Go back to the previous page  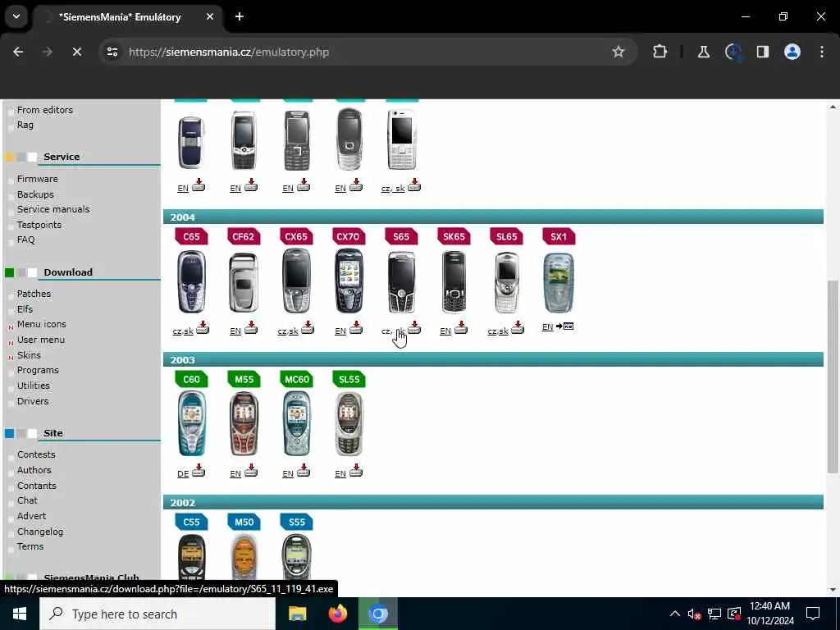18,52
